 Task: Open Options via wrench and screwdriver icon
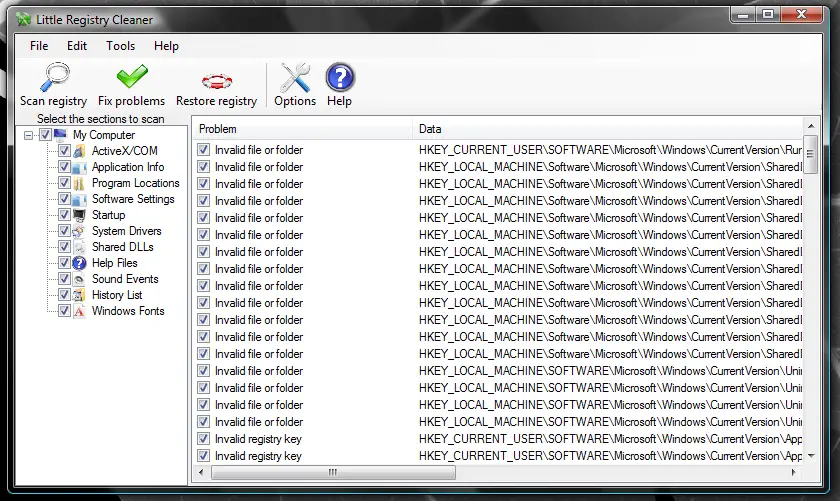pos(295,78)
